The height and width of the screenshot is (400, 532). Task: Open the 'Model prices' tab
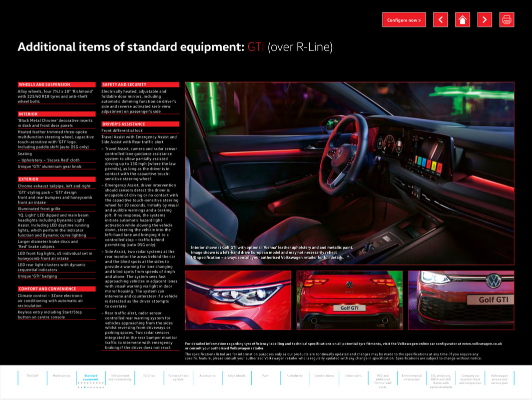61,375
